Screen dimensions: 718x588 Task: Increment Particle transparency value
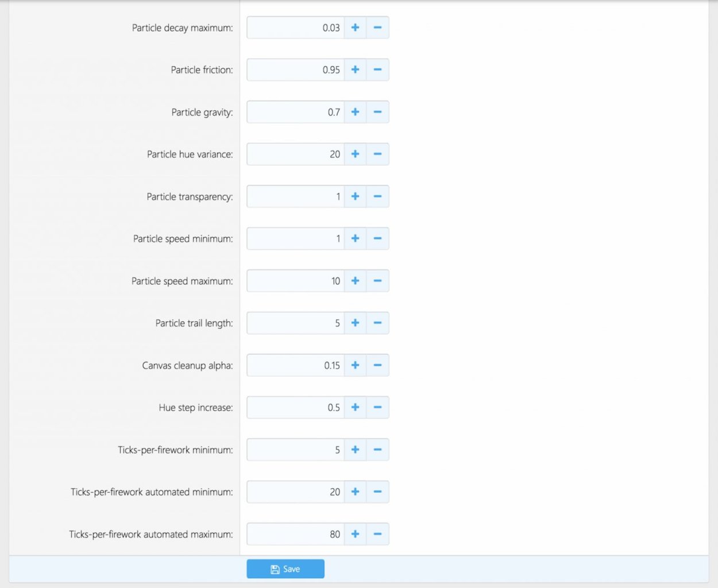[x=355, y=196]
